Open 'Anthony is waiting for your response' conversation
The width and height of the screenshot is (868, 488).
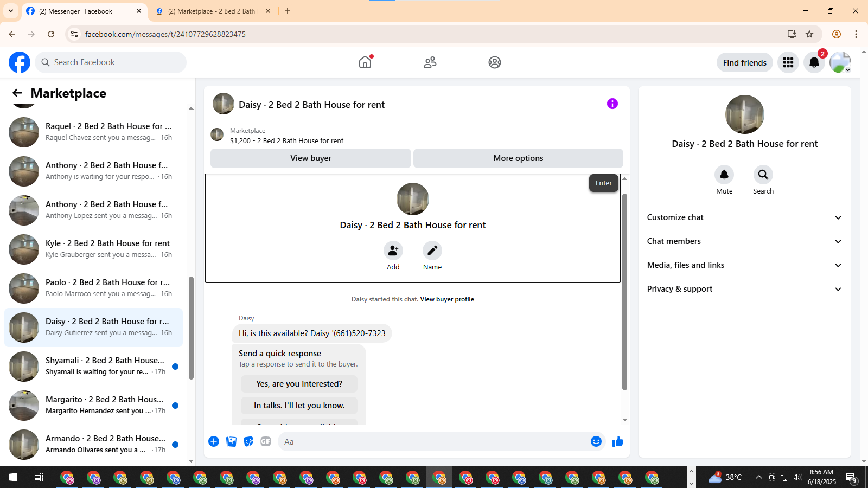(93, 171)
